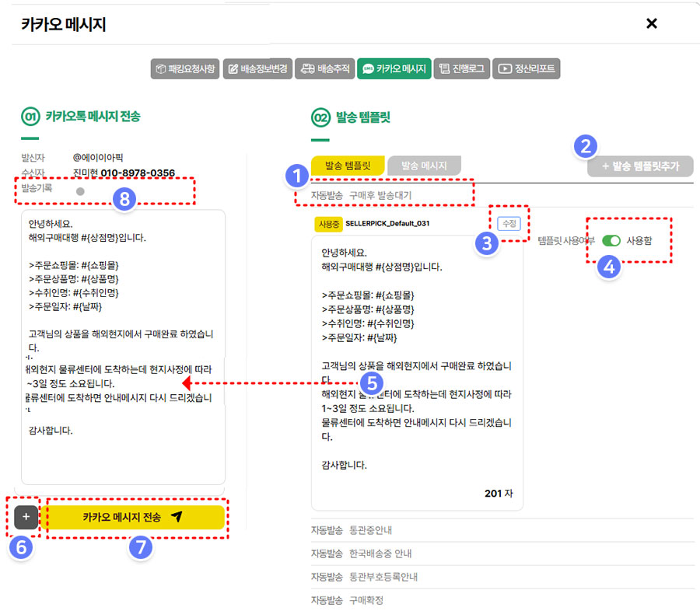Click the gray plus button beside send

coord(26,516)
